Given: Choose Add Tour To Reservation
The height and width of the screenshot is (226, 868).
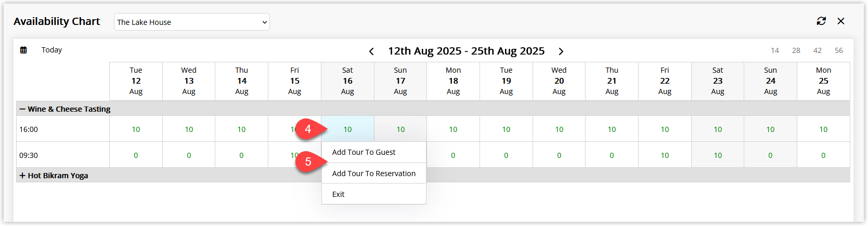Looking at the screenshot, I should pos(374,174).
